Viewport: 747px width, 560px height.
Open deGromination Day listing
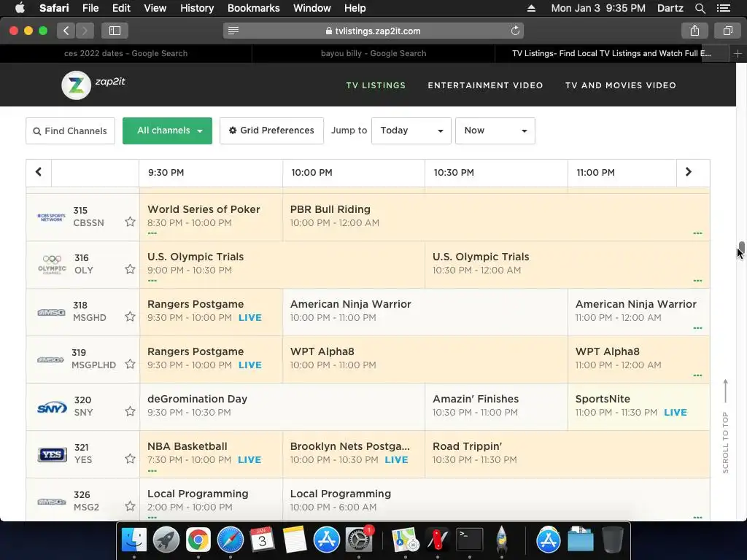click(282, 407)
